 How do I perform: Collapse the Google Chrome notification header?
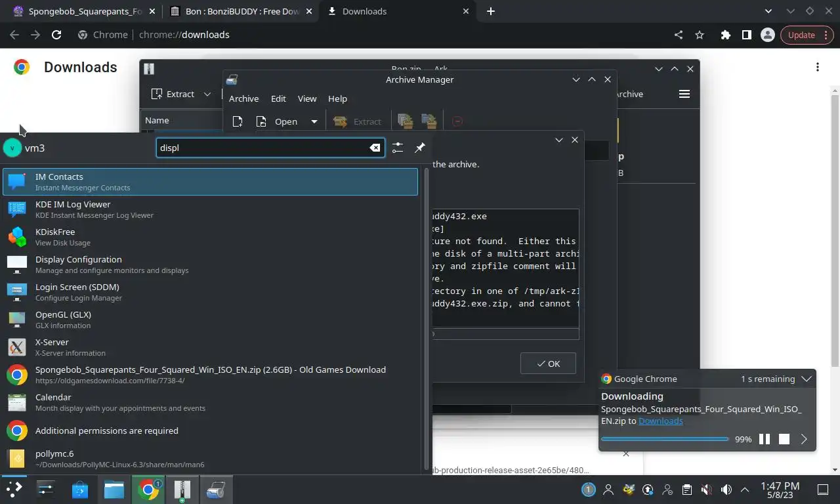click(x=807, y=379)
